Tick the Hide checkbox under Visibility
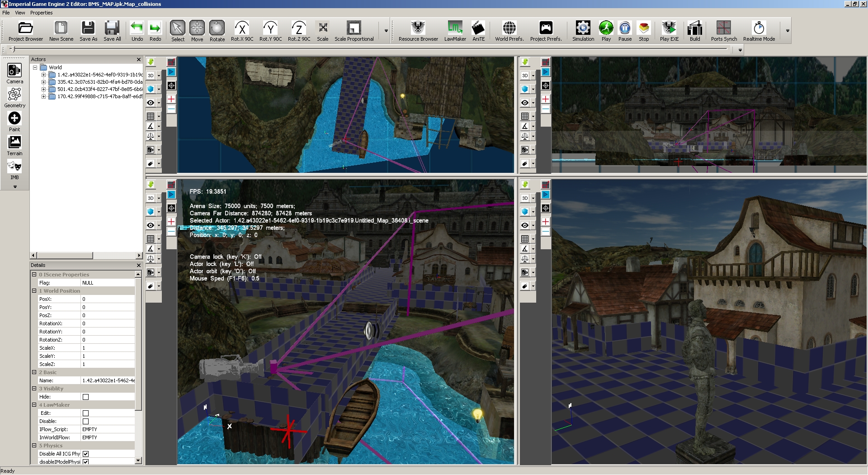 point(85,397)
